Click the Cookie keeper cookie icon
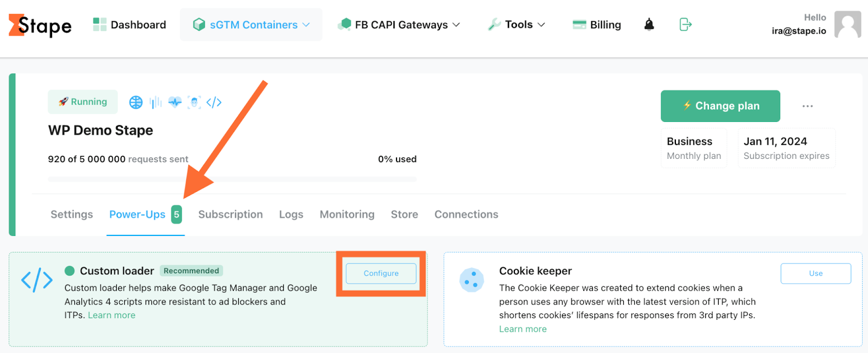The height and width of the screenshot is (353, 868). pos(472,280)
